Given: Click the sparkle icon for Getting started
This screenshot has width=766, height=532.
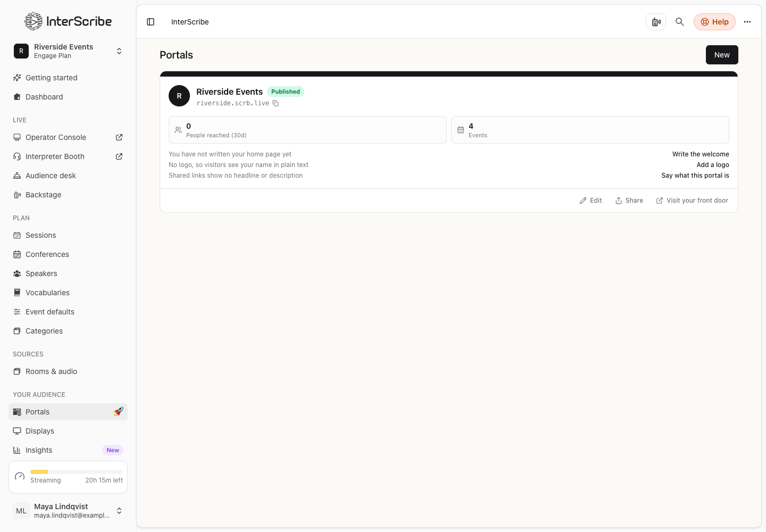Looking at the screenshot, I should point(17,78).
